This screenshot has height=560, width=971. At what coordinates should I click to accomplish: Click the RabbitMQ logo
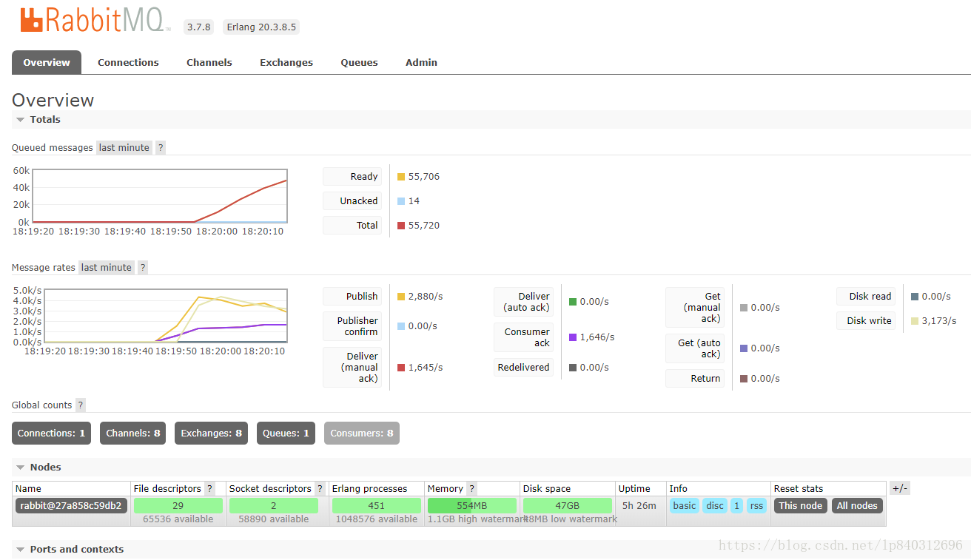coord(95,20)
